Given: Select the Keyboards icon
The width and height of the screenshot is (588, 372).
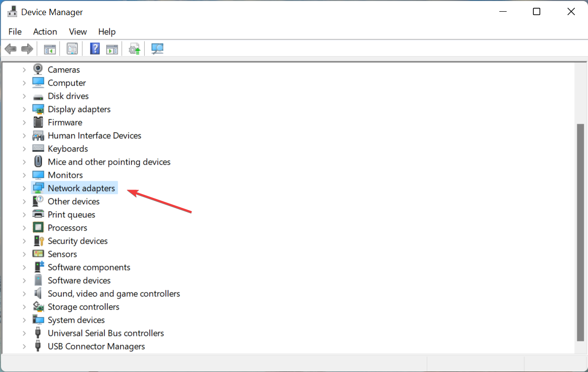Looking at the screenshot, I should pyautogui.click(x=38, y=148).
